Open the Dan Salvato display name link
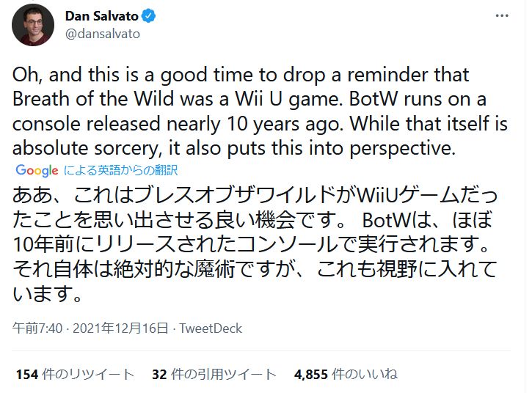 106,17
